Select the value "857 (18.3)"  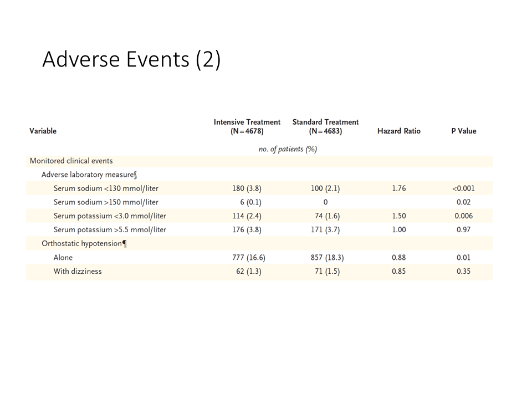(327, 258)
